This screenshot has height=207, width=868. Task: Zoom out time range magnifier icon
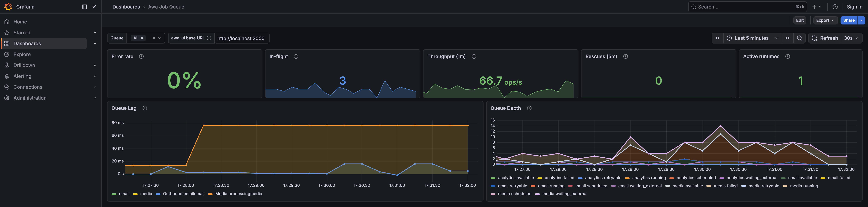pos(799,38)
